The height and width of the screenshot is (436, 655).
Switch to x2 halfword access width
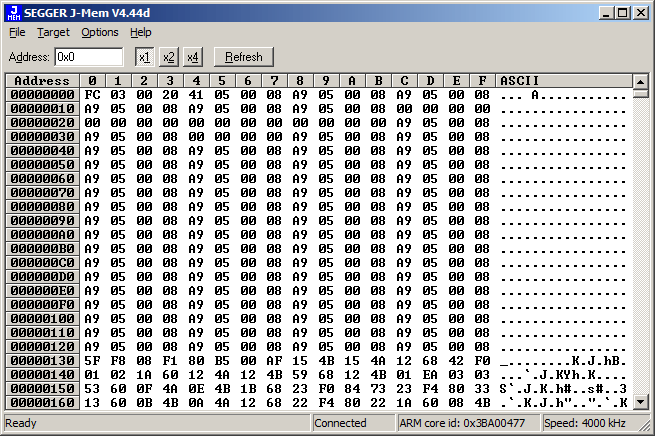(x=168, y=57)
